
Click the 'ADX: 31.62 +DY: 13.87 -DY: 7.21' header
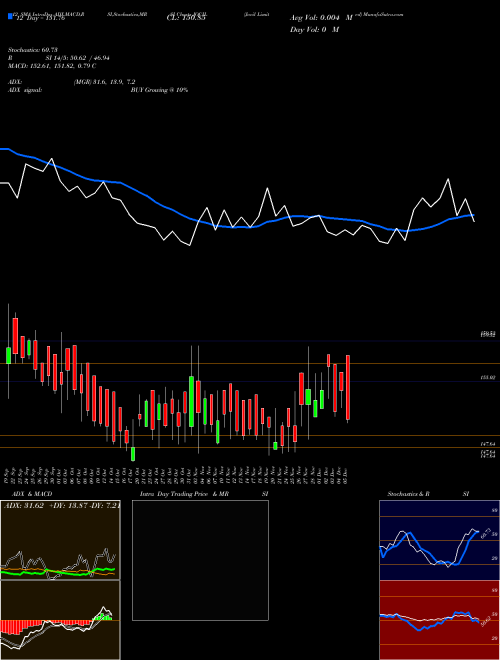click(x=62, y=505)
